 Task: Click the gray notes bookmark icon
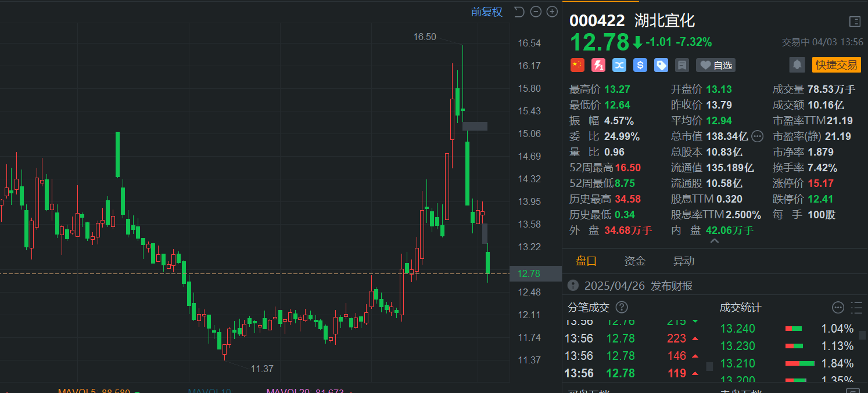[682, 65]
